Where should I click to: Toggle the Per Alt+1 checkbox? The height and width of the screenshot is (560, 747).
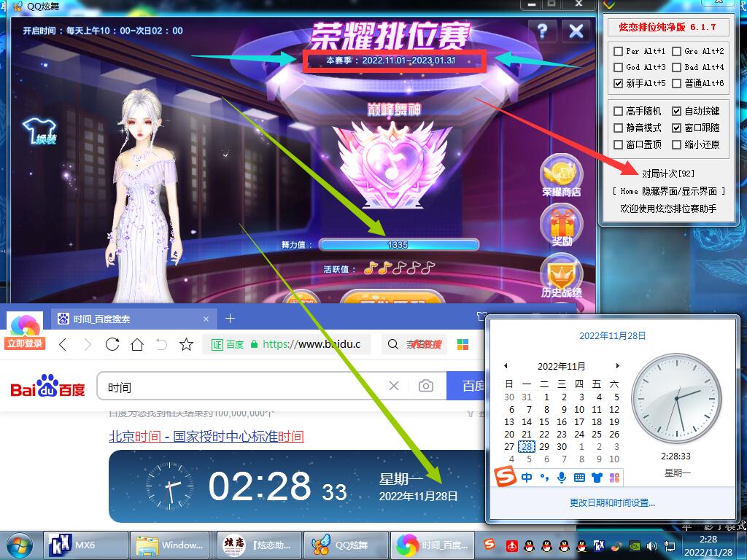coord(618,51)
